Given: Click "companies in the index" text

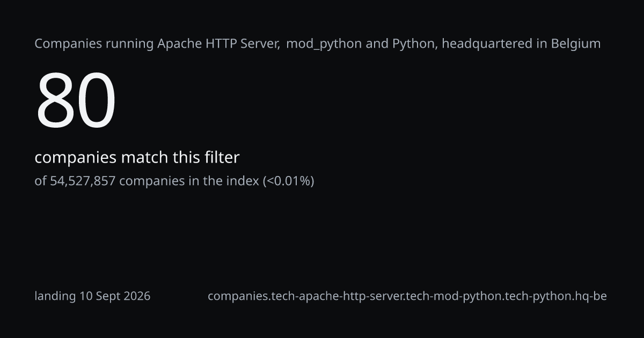Looking at the screenshot, I should [x=189, y=181].
